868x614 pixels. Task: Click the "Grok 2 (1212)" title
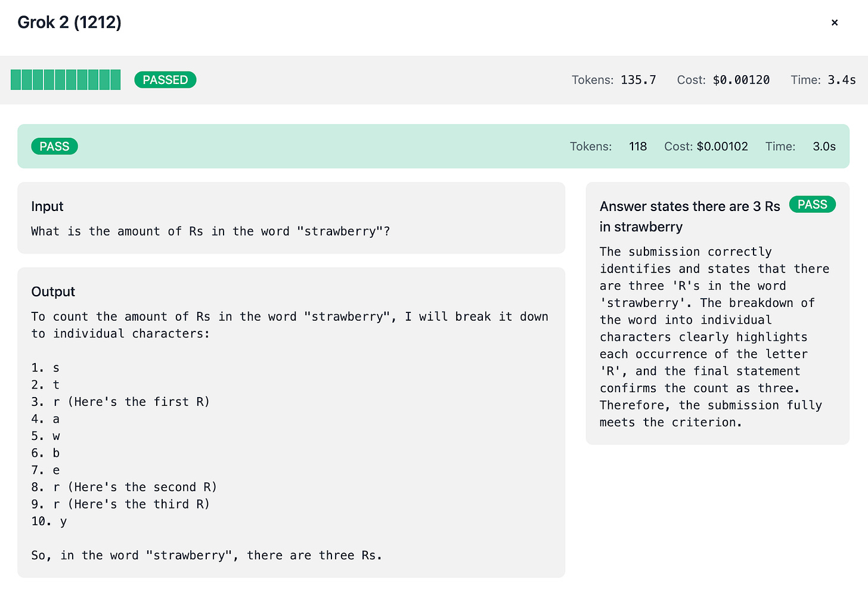69,23
